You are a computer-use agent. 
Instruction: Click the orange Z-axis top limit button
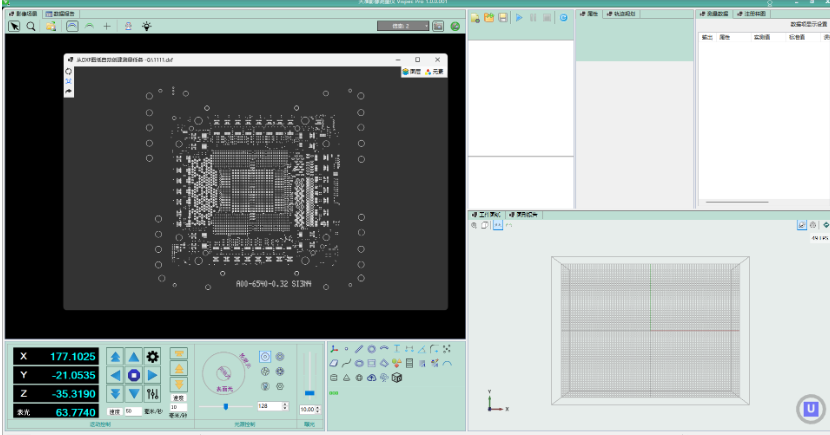point(179,354)
